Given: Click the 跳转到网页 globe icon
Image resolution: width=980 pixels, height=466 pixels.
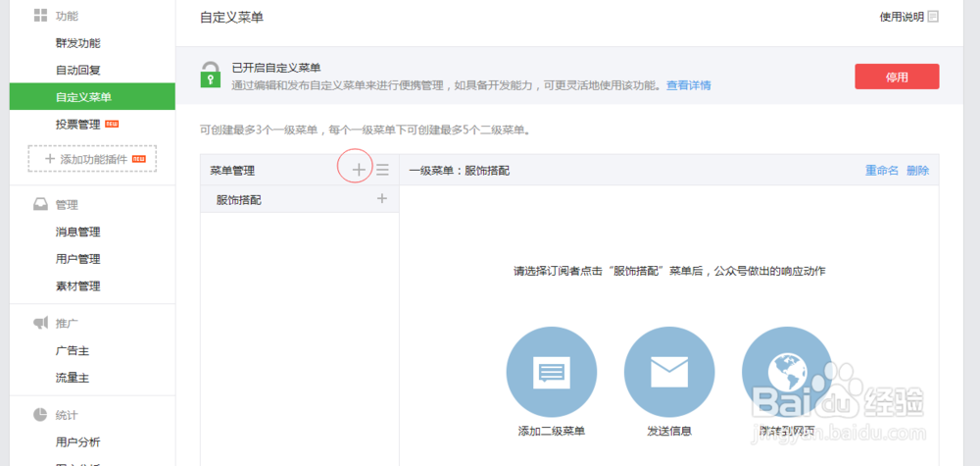Looking at the screenshot, I should click(x=787, y=372).
